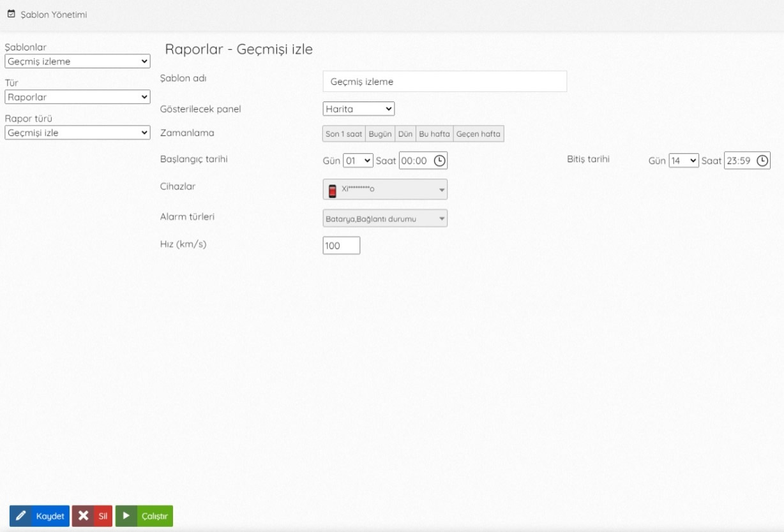This screenshot has height=532, width=784.
Task: Expand the Alarm türleri dropdown
Action: tap(385, 219)
